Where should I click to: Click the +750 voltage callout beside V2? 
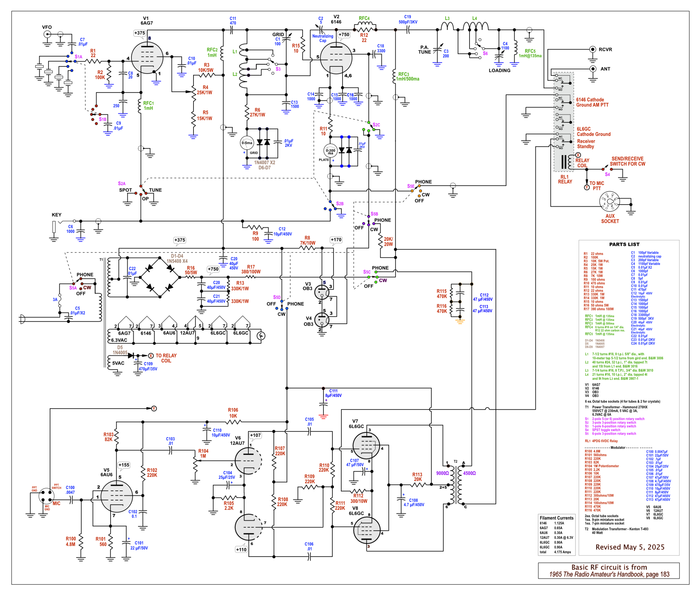[x=344, y=35]
